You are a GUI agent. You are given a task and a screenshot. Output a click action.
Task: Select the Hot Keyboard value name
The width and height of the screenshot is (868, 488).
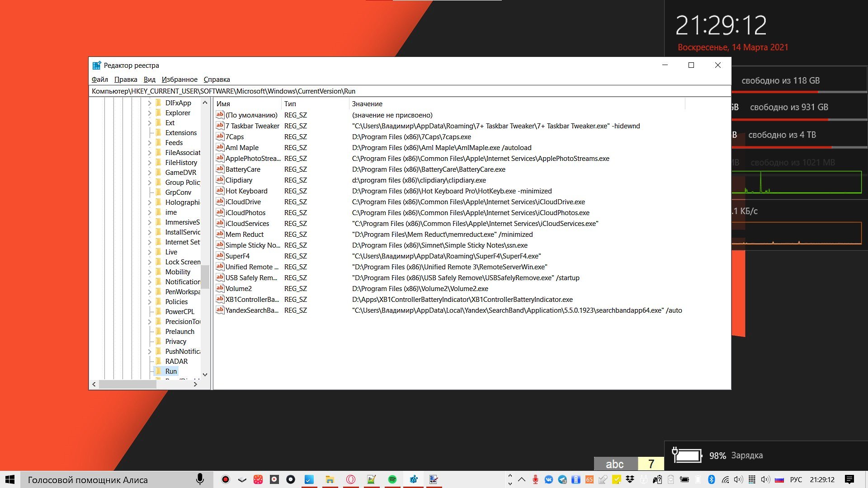pos(246,191)
